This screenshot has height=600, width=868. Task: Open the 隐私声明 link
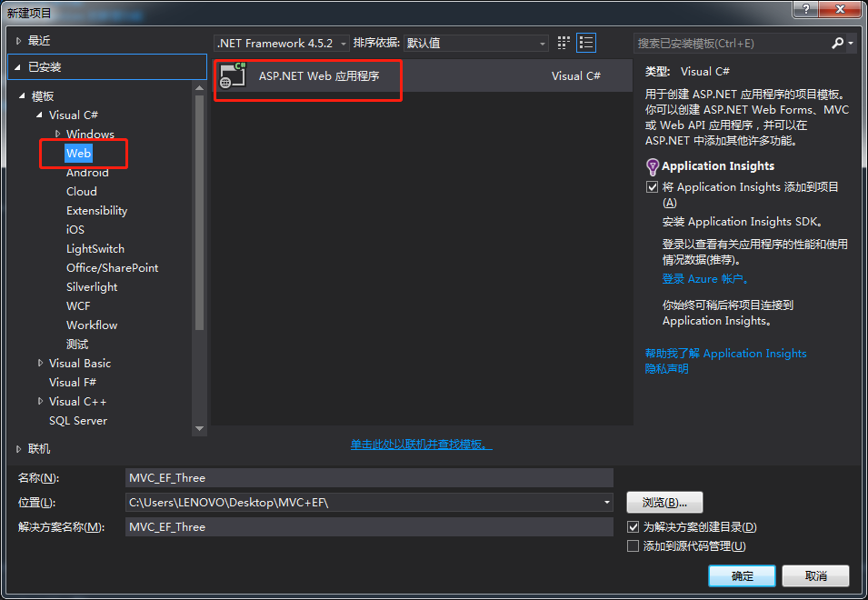666,368
